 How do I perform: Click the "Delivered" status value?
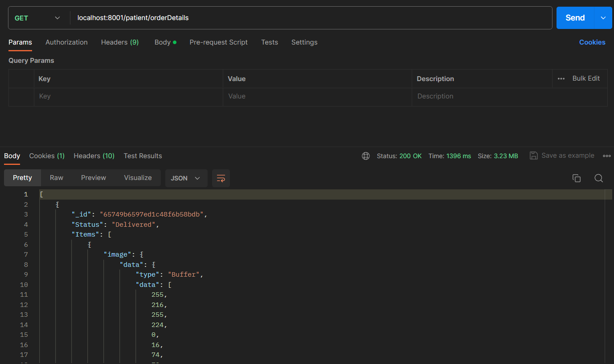tap(134, 225)
